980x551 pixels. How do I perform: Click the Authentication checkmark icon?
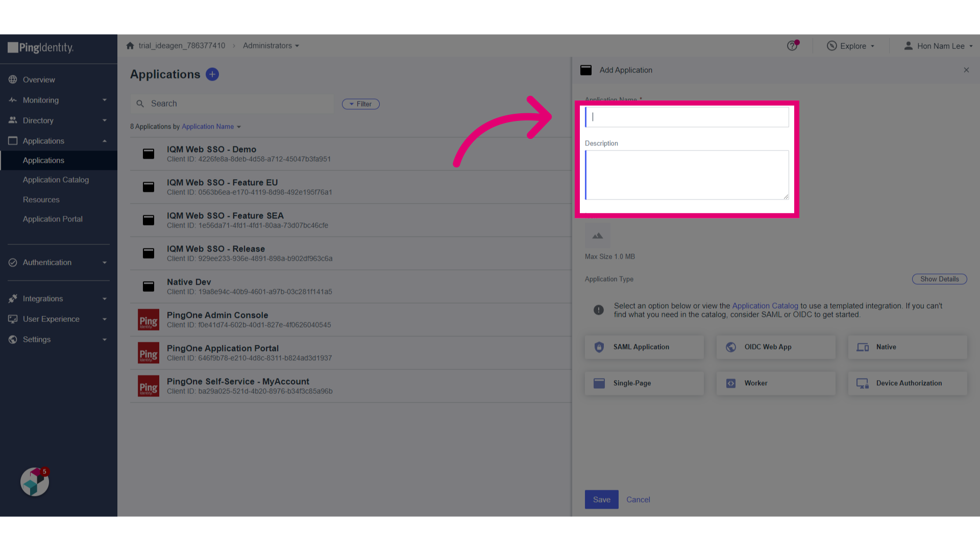point(13,262)
